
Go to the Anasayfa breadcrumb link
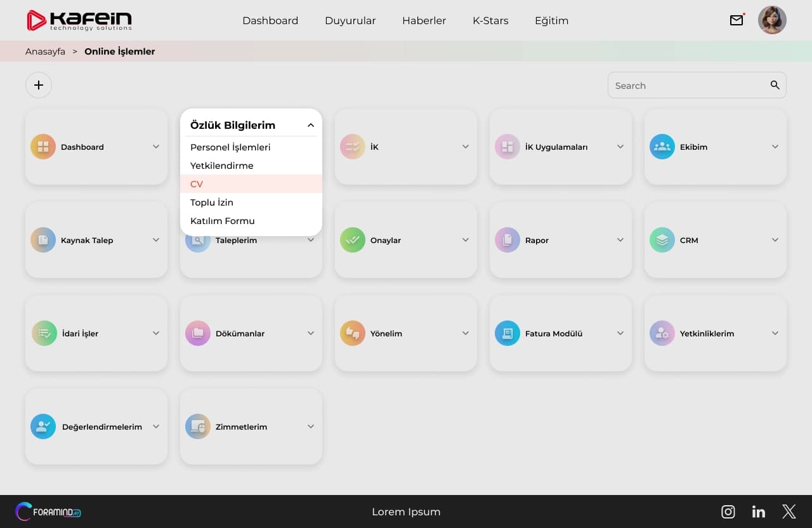(45, 51)
